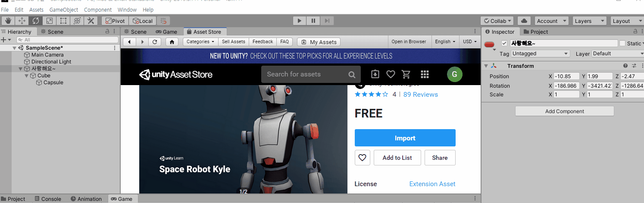Toggle Pivot/Center handle position
The image size is (644, 203).
[114, 21]
